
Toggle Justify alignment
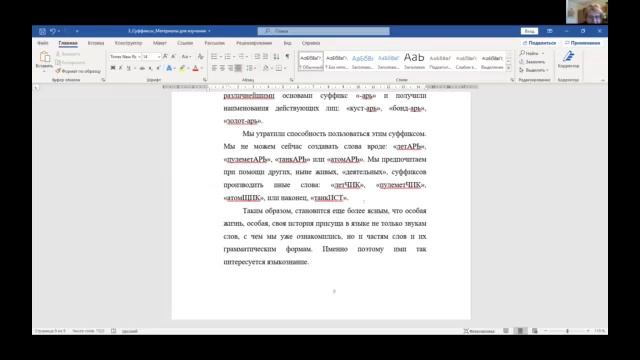click(238, 68)
